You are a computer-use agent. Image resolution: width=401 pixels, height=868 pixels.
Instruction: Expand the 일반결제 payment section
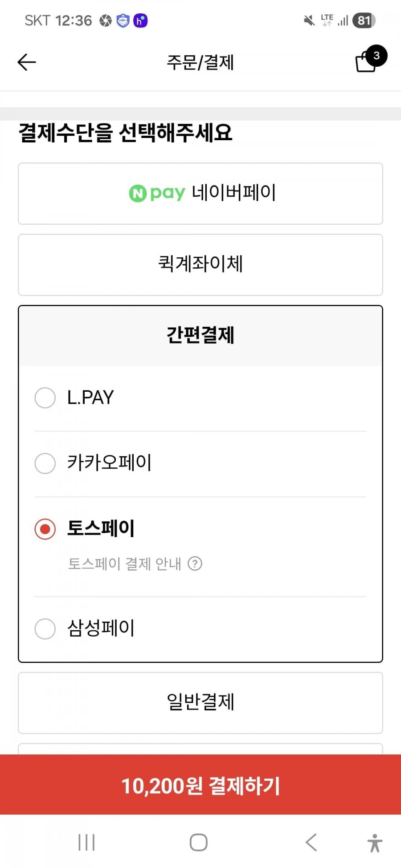click(x=200, y=702)
